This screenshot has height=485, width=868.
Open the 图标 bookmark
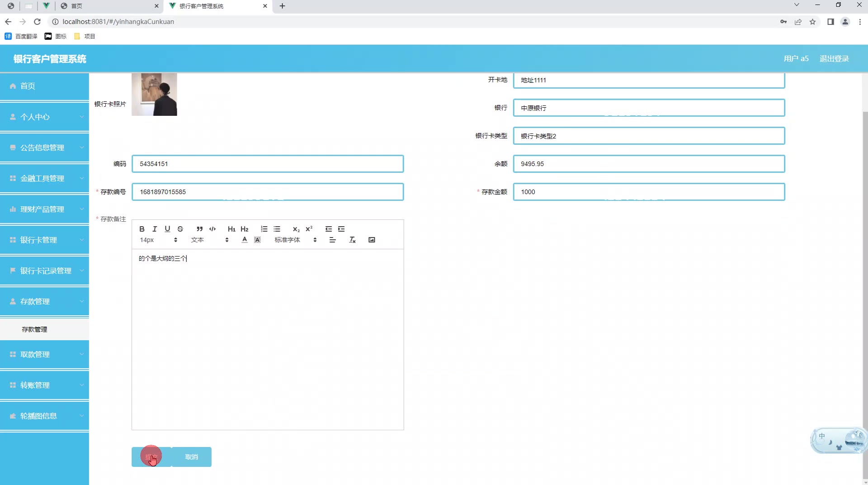click(56, 36)
